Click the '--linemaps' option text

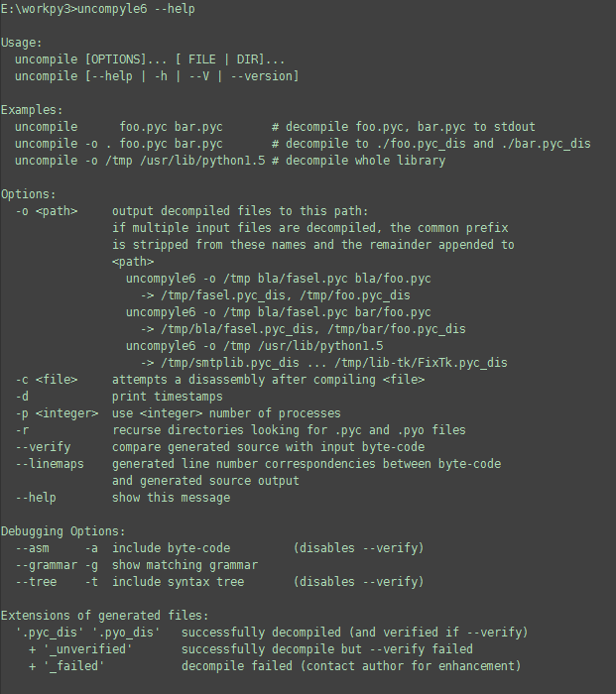tap(50, 464)
